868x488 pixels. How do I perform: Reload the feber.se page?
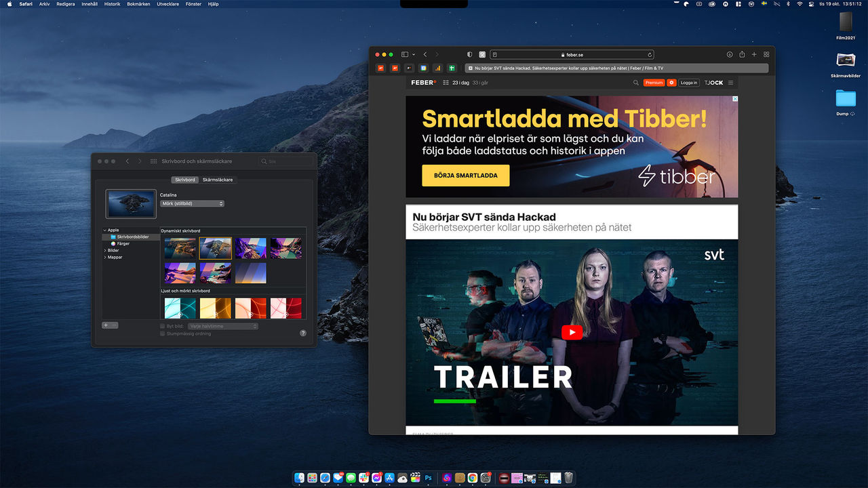[650, 54]
